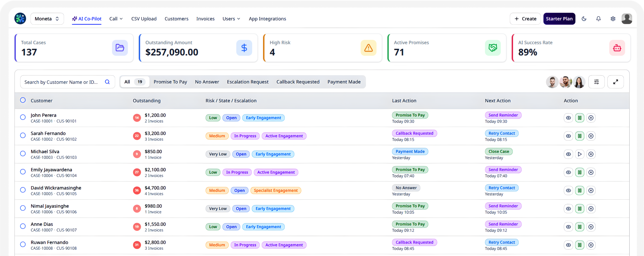
Task: Cancel Sarah Fernando's case with X icon
Action: coord(591,136)
